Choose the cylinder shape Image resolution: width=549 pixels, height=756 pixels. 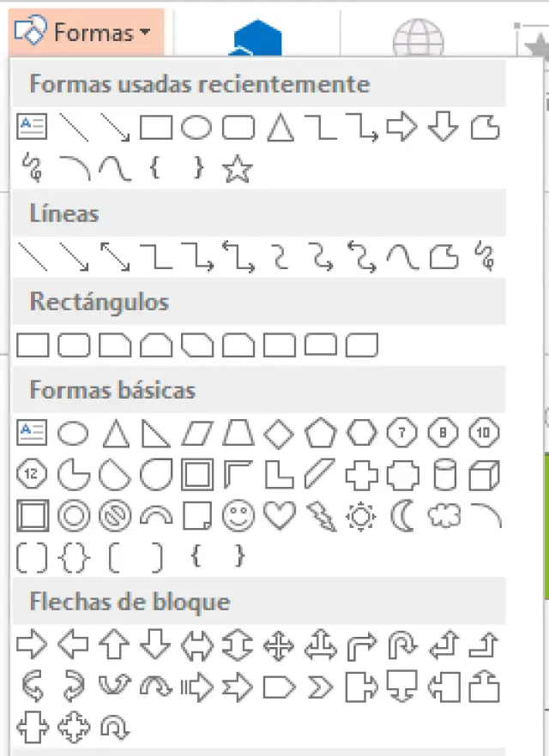coord(443,474)
